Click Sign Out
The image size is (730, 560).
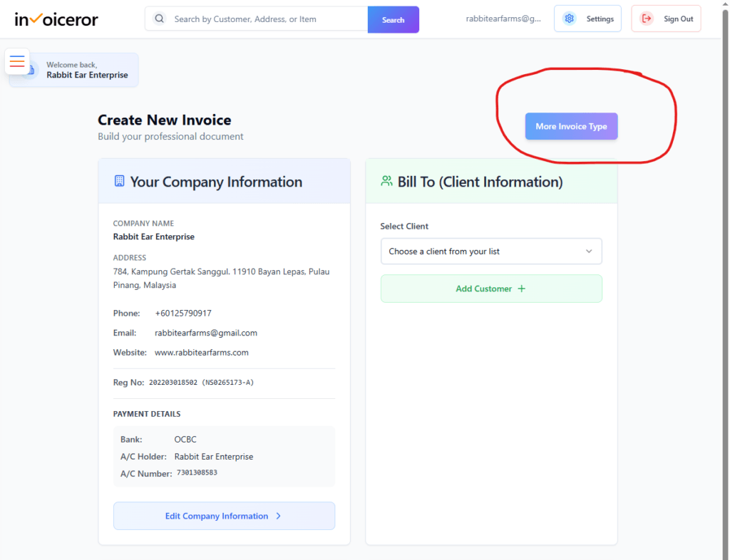click(666, 19)
